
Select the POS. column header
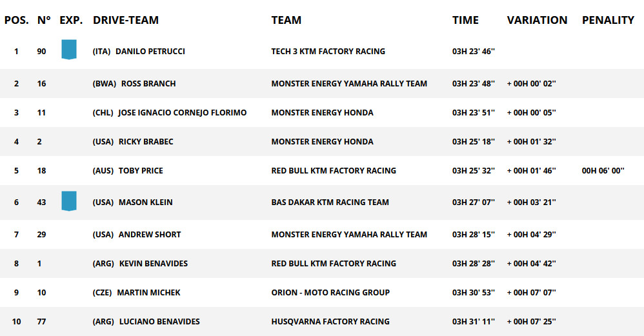tap(16, 20)
